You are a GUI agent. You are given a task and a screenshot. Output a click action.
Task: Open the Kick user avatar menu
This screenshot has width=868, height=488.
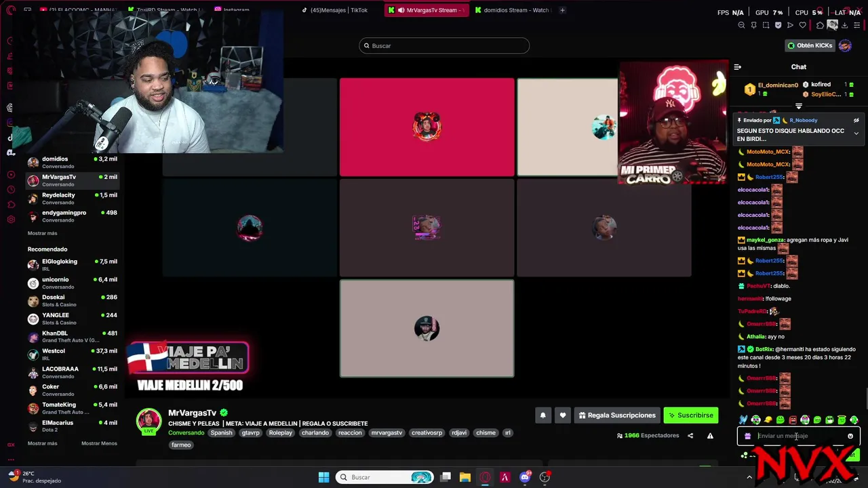pyautogui.click(x=845, y=45)
